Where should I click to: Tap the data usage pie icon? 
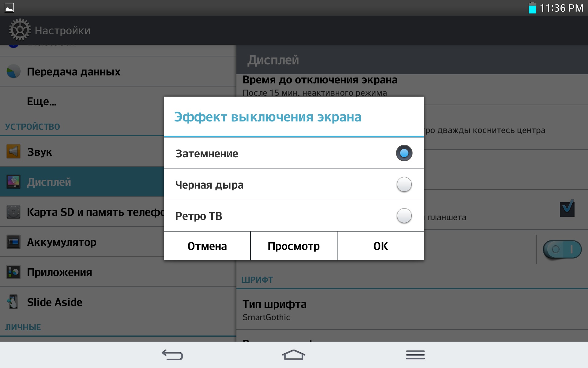click(13, 71)
